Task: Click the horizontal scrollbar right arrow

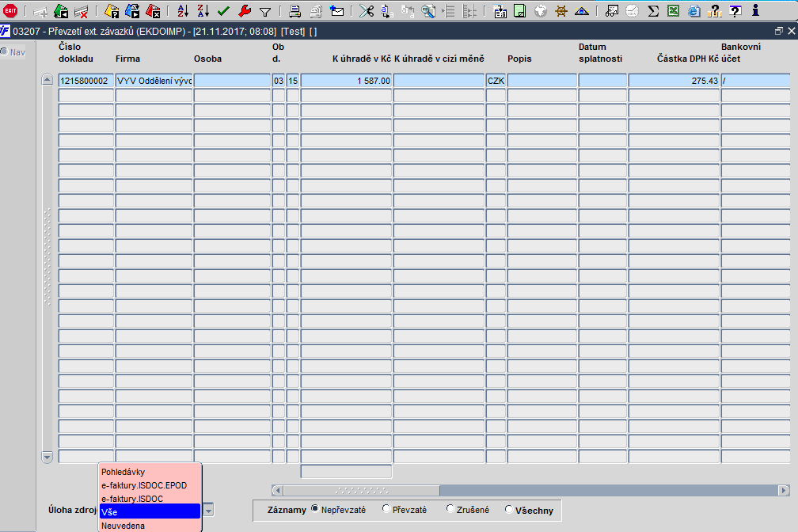Action: (784, 490)
